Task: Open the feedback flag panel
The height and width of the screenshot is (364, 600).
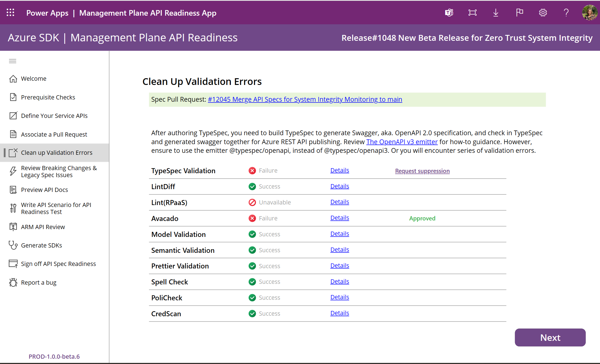Action: (520, 12)
